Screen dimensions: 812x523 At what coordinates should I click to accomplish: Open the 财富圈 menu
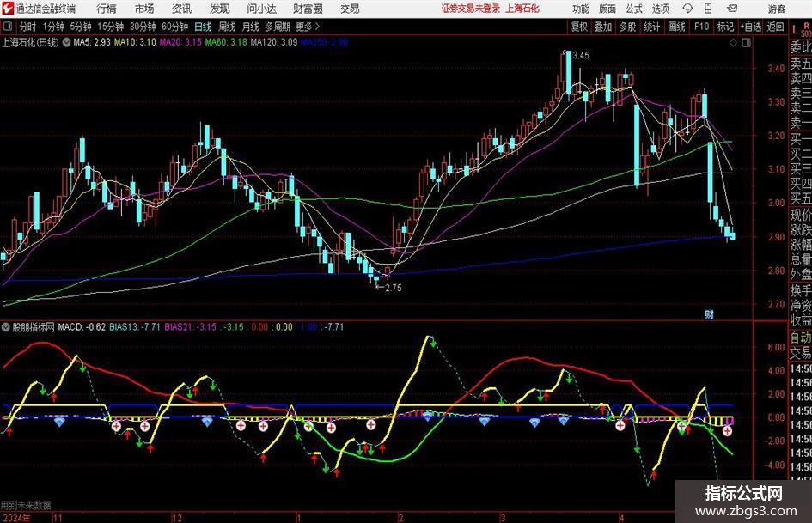(308, 9)
